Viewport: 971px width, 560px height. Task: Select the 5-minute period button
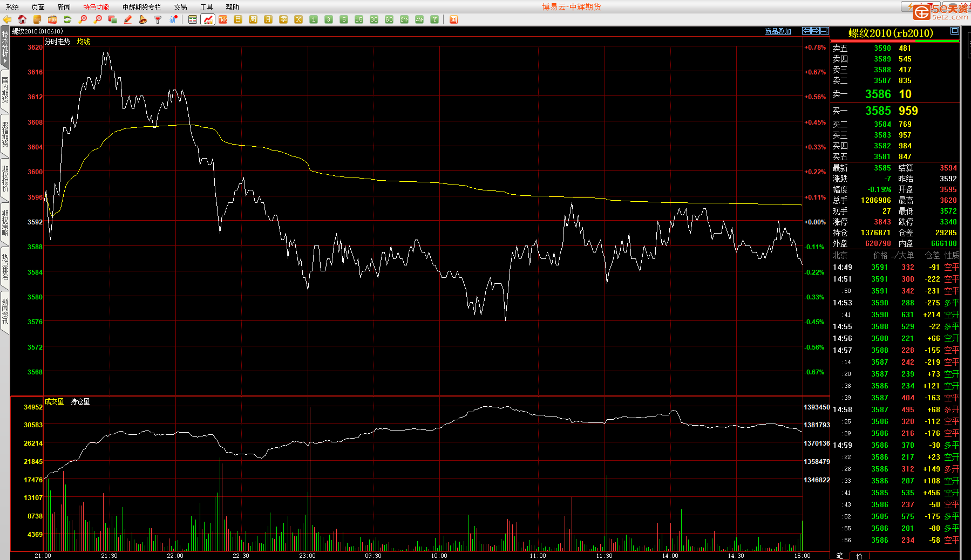click(344, 19)
